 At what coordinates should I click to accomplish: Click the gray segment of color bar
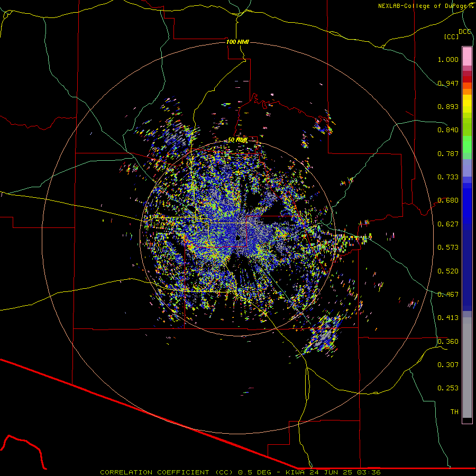pyautogui.click(x=467, y=368)
